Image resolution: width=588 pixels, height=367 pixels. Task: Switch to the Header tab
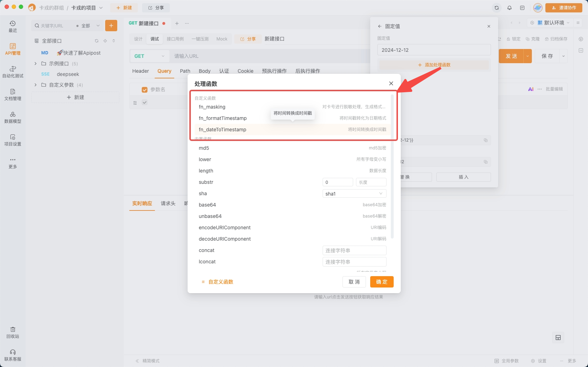[x=141, y=71]
